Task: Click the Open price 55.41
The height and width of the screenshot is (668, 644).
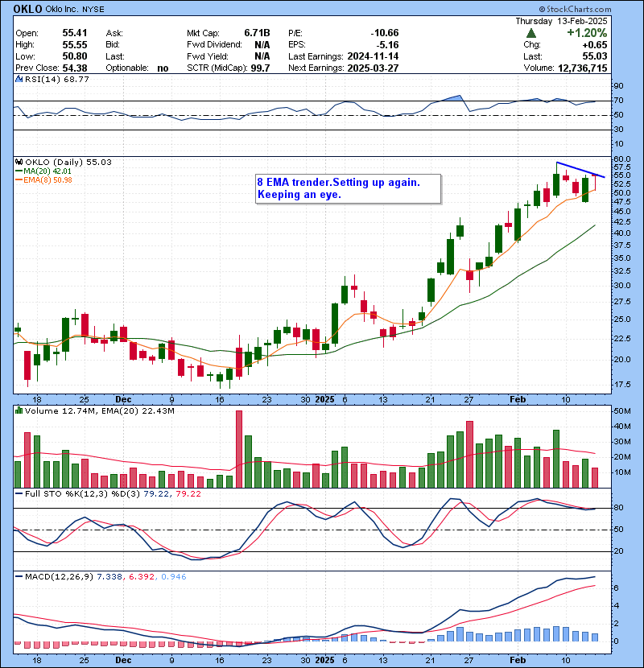Action: click(x=75, y=33)
